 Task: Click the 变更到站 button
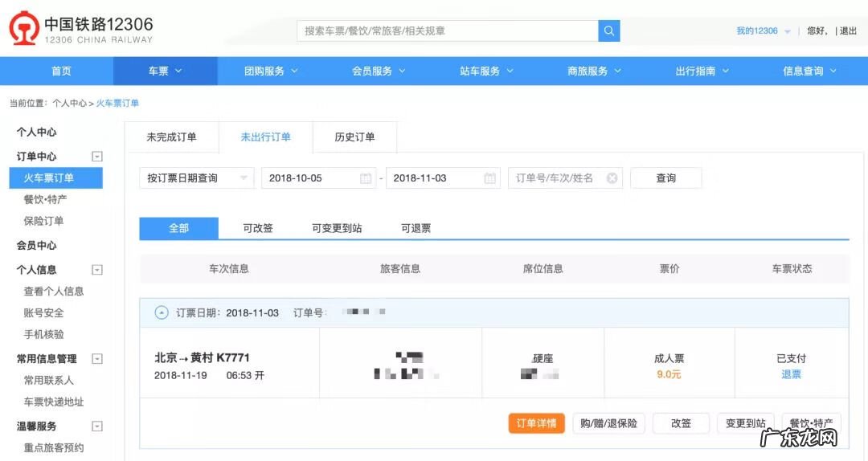(x=746, y=423)
